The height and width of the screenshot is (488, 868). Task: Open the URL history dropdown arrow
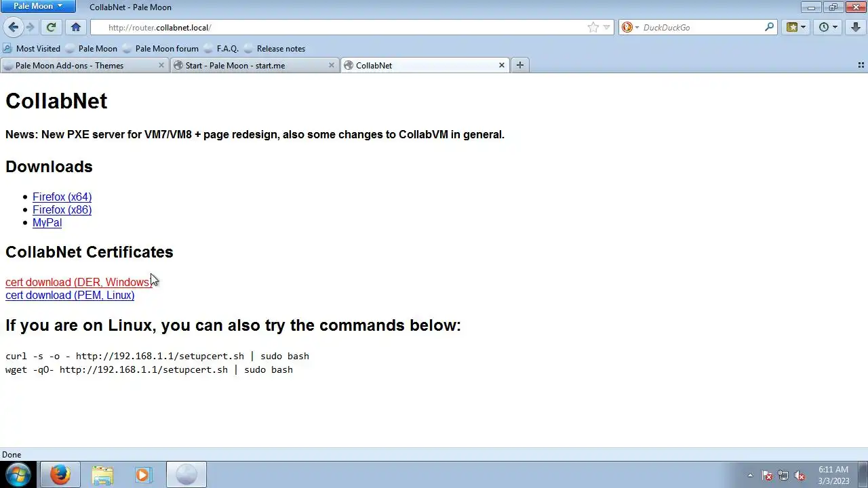[607, 27]
